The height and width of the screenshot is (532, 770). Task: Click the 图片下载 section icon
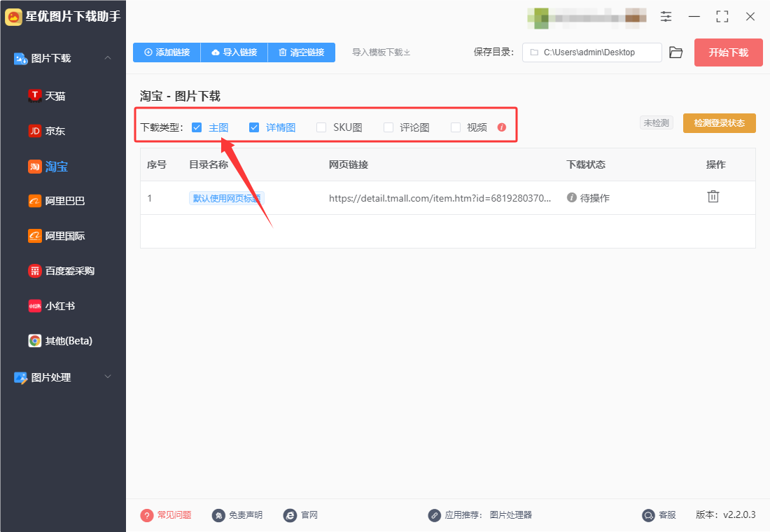click(x=20, y=59)
